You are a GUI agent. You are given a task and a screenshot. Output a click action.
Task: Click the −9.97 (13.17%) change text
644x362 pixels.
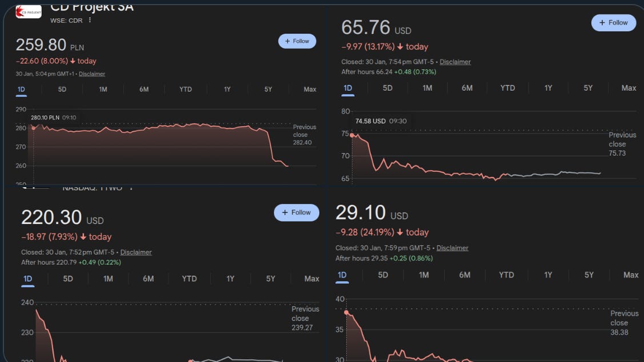(x=368, y=47)
